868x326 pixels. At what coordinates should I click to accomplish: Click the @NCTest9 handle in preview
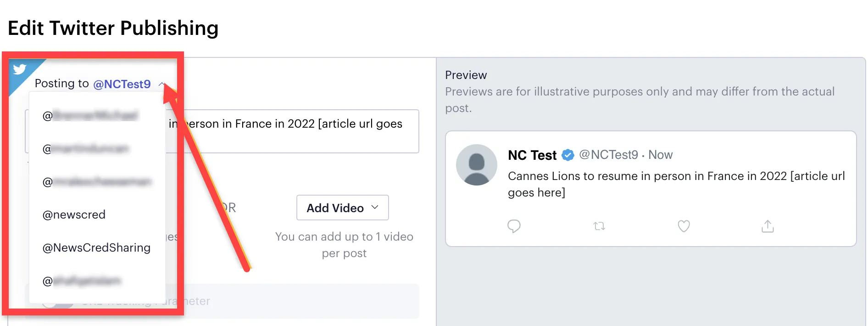(x=608, y=155)
